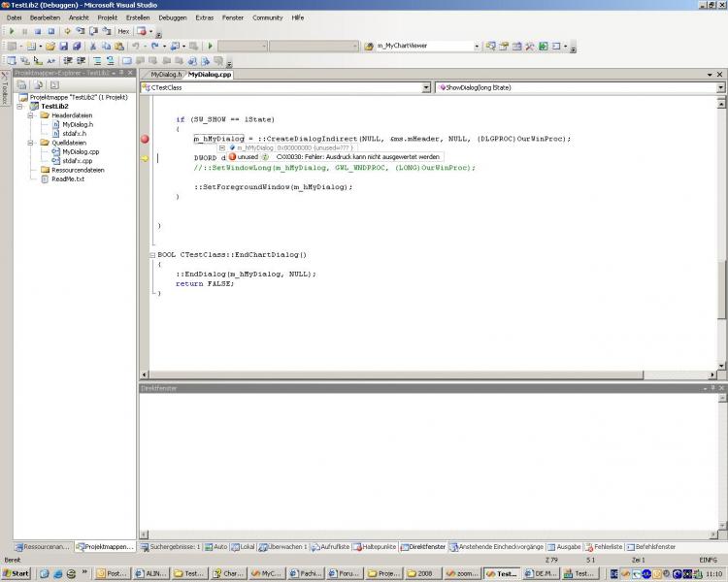
Task: Open the ShowDialog member dropdown
Action: tap(718, 87)
